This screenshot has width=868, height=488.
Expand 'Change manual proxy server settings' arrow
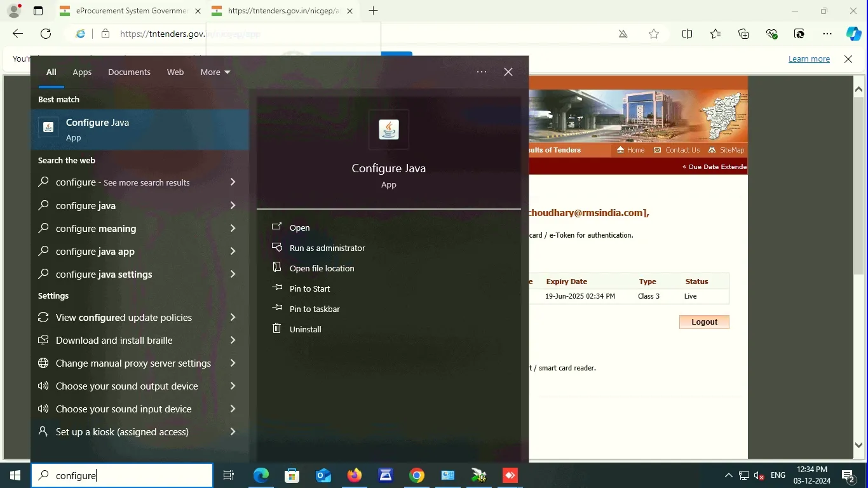point(233,363)
